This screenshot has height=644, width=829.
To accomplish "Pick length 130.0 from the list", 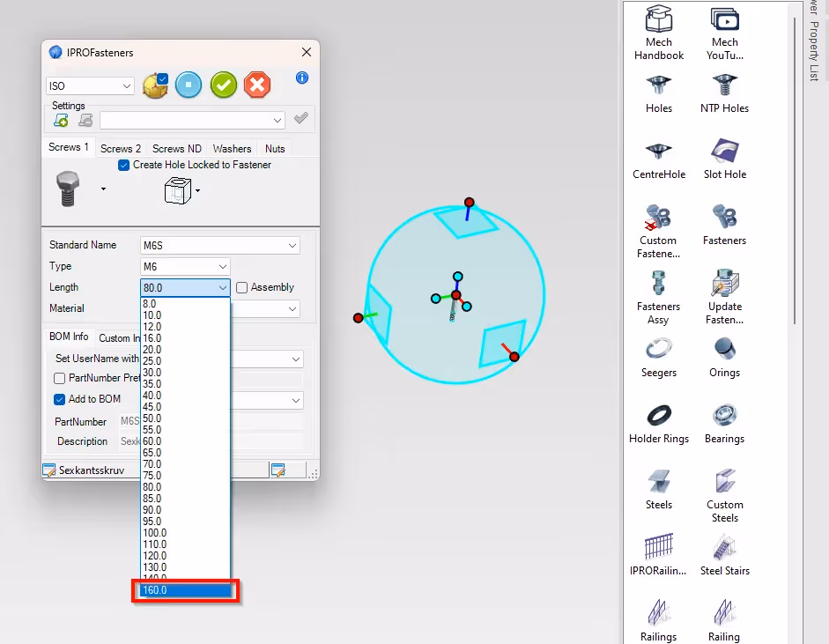I will 185,566.
